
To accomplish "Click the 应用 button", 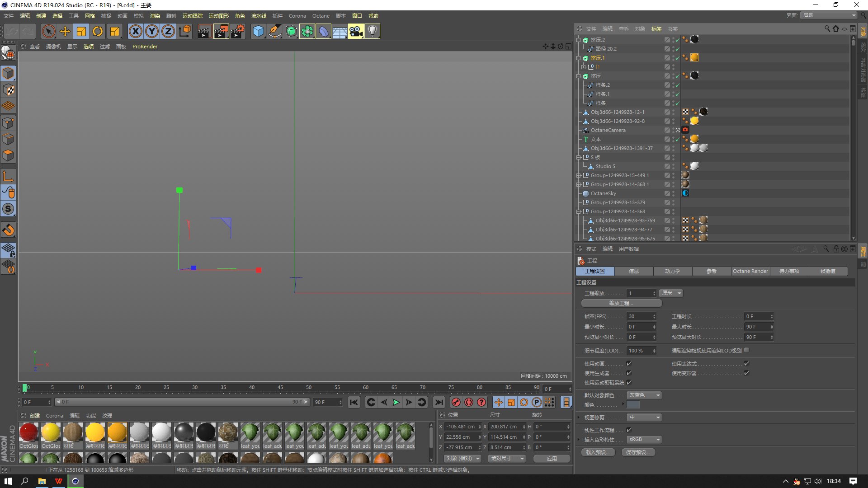I will point(552,458).
